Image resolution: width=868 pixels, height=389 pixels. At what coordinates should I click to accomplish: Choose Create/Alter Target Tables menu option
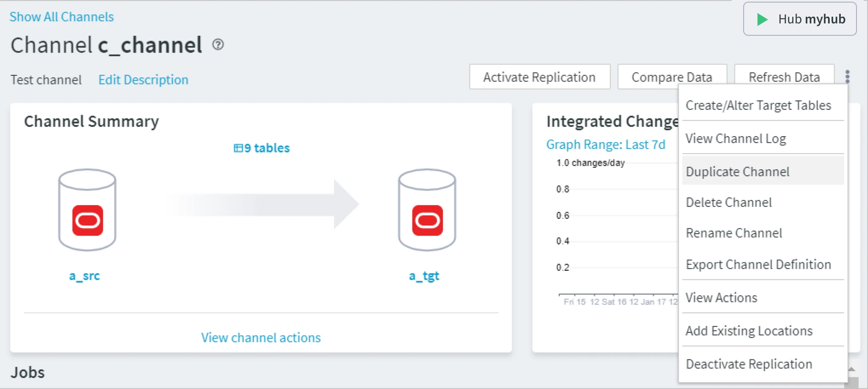coord(758,105)
